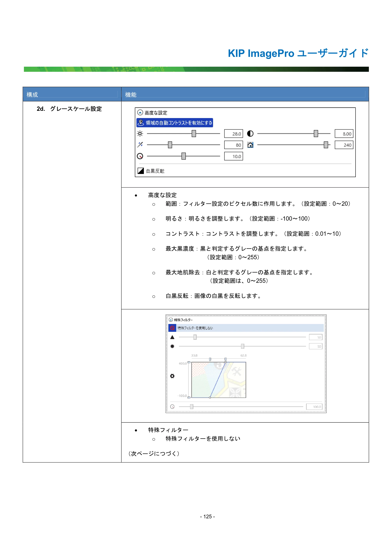Click the max black density wand icon

pyautogui.click(x=140, y=145)
